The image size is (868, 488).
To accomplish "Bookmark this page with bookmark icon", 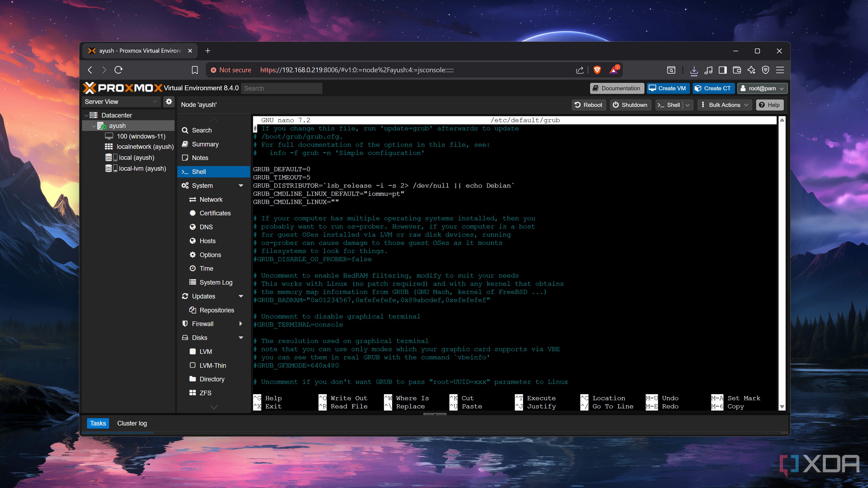I will pos(194,70).
